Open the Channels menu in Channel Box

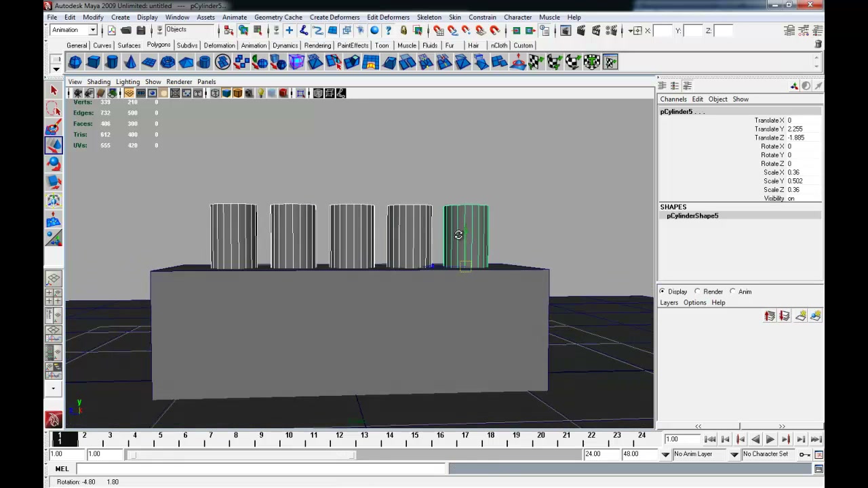pyautogui.click(x=673, y=99)
